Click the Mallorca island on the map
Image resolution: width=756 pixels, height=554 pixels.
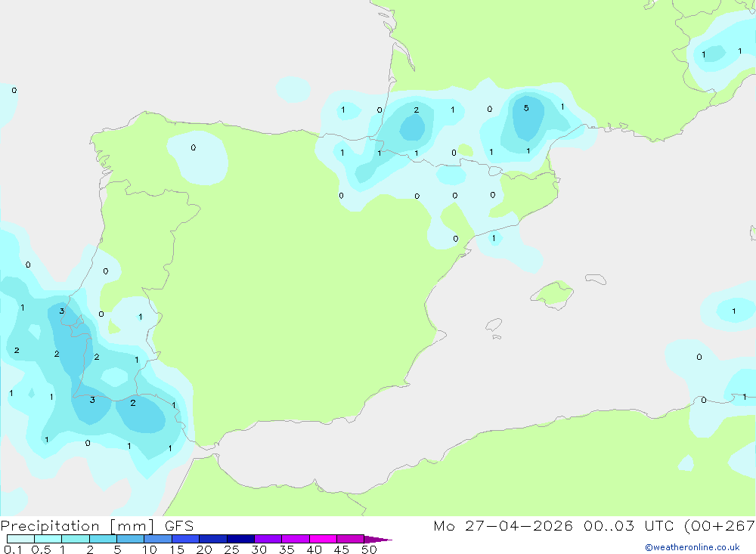pos(552,294)
